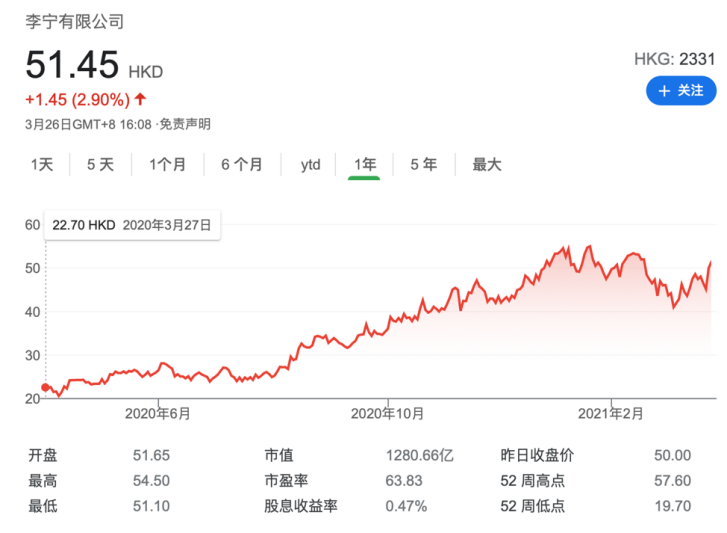Image resolution: width=727 pixels, height=533 pixels.
Task: Click the 52 周高点 label
Action: [533, 481]
